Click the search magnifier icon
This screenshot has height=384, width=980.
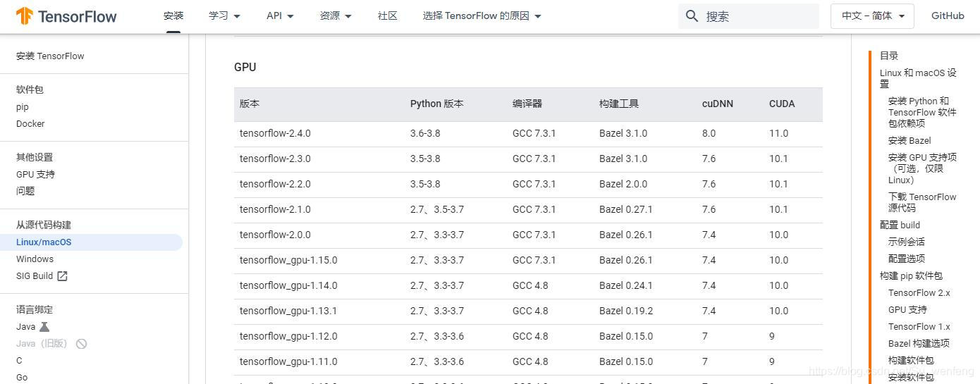click(x=692, y=16)
